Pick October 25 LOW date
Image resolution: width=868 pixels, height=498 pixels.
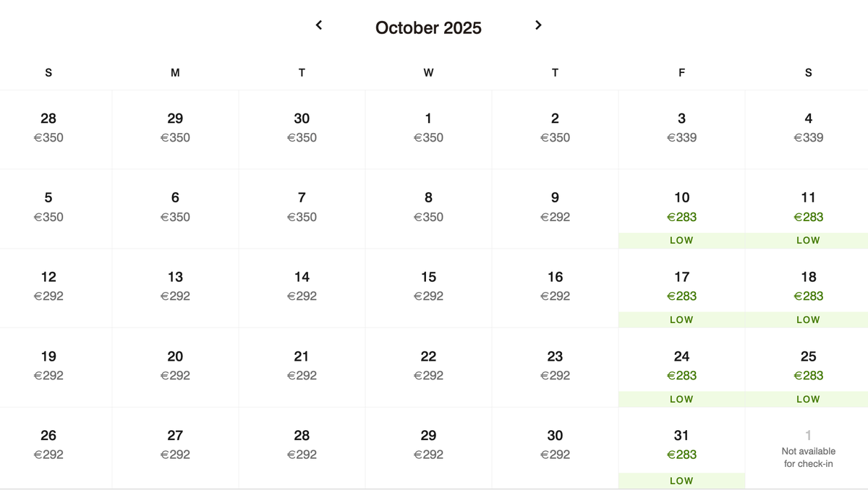pos(807,368)
